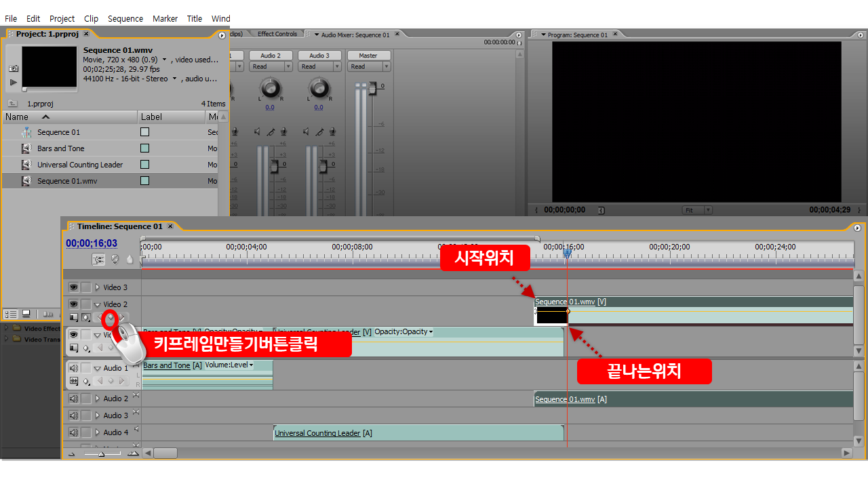Click Video 1 set display style icon

coord(74,348)
